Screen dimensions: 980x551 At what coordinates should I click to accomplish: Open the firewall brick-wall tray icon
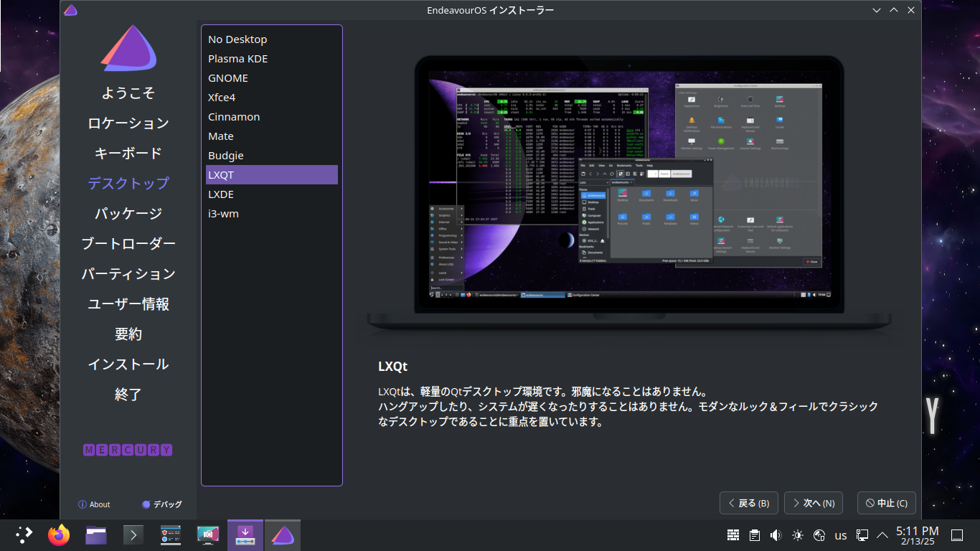pos(733,535)
